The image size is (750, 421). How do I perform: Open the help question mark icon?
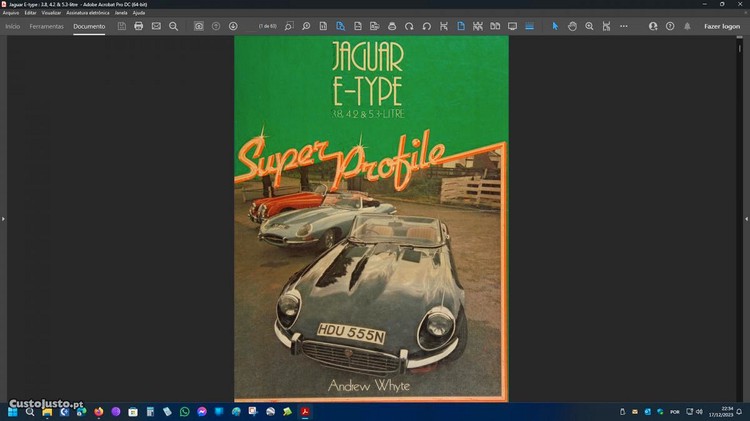pyautogui.click(x=670, y=26)
